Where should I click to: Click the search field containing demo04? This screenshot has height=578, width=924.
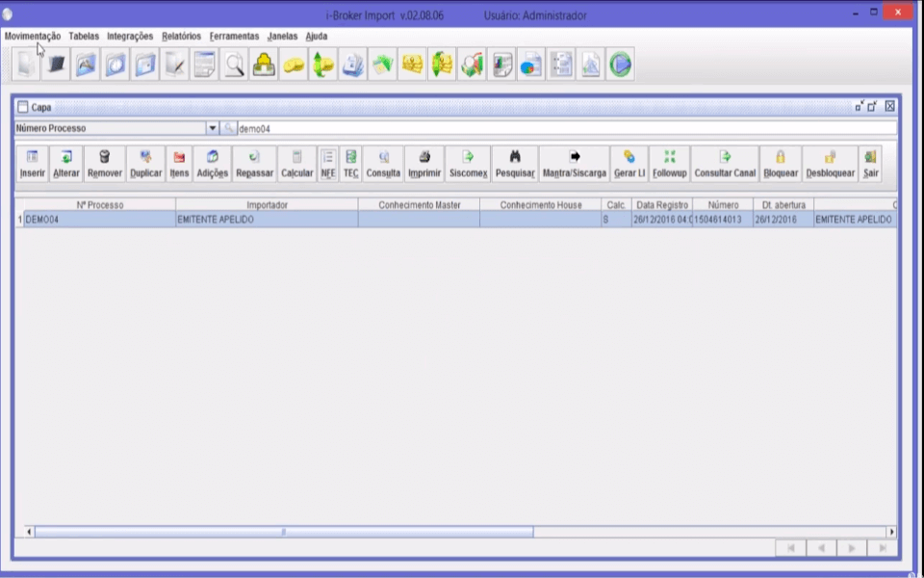567,128
